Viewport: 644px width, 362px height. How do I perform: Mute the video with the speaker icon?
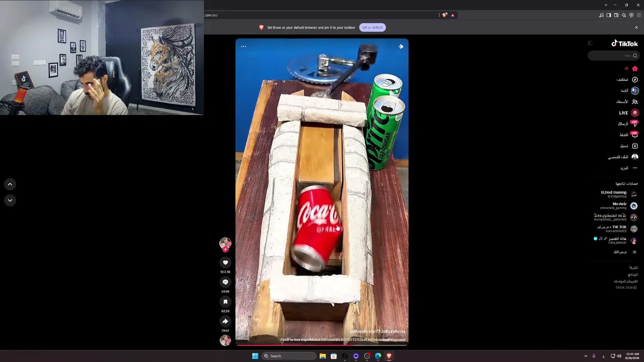[401, 46]
